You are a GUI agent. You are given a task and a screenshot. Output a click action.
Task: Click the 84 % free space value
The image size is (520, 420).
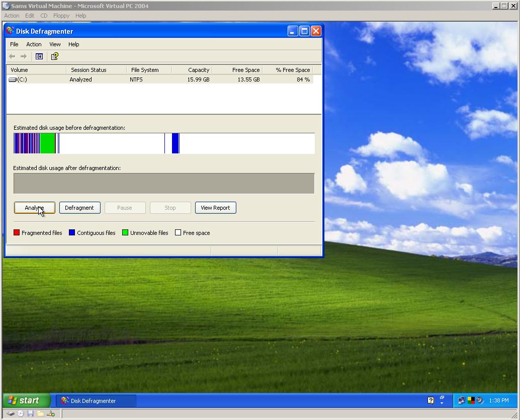click(x=303, y=79)
